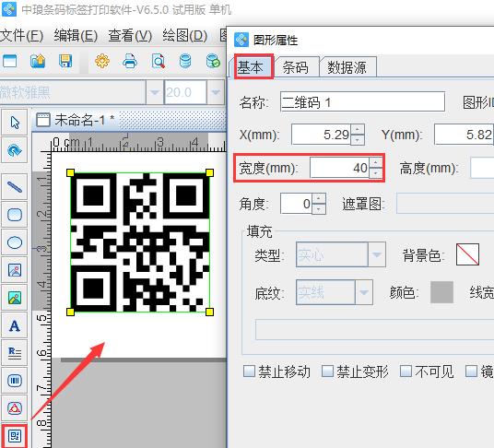Open the 编辑(E) menu
Viewport: 494px width, 448px height.
tap(76, 35)
